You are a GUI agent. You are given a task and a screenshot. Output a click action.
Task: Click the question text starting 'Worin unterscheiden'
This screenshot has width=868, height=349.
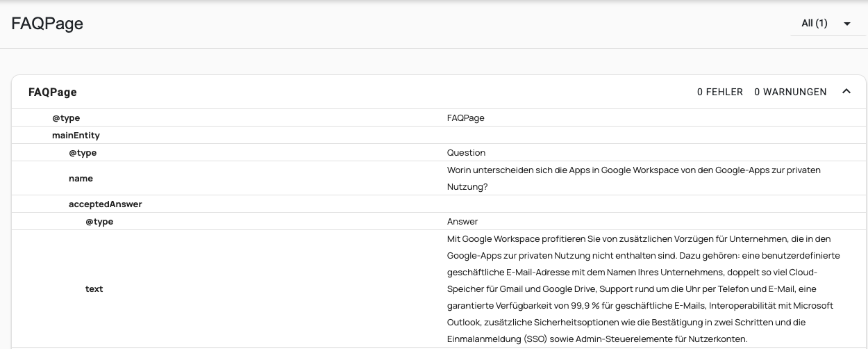633,179
